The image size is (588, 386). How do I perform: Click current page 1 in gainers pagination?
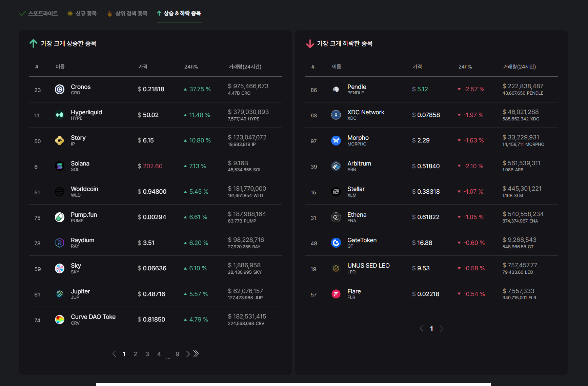124,354
